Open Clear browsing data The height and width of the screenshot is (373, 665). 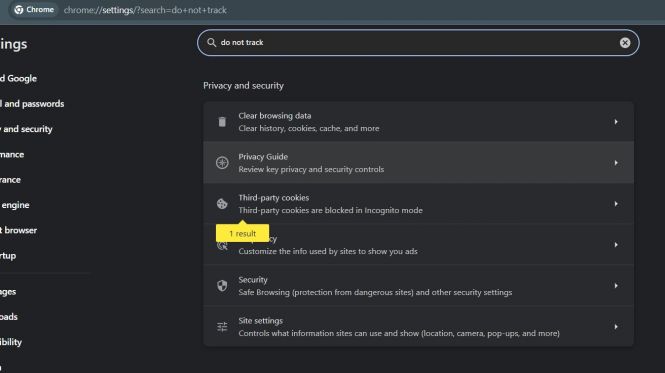418,122
